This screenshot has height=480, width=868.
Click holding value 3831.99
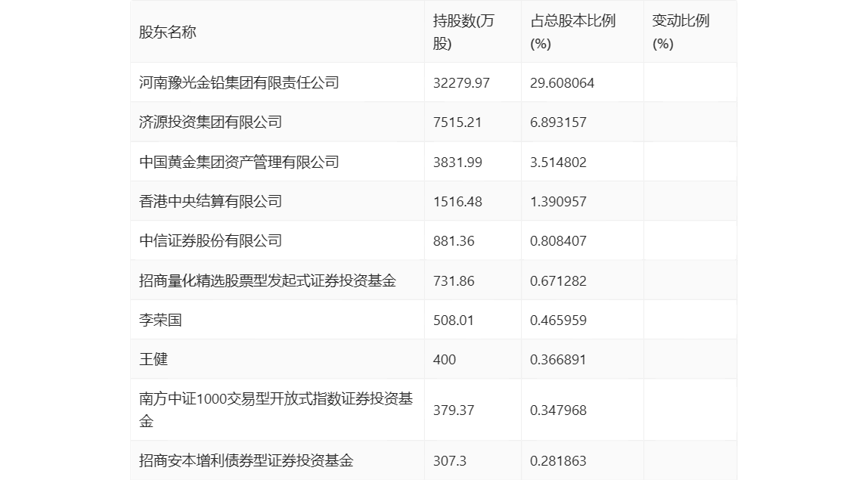[457, 163]
